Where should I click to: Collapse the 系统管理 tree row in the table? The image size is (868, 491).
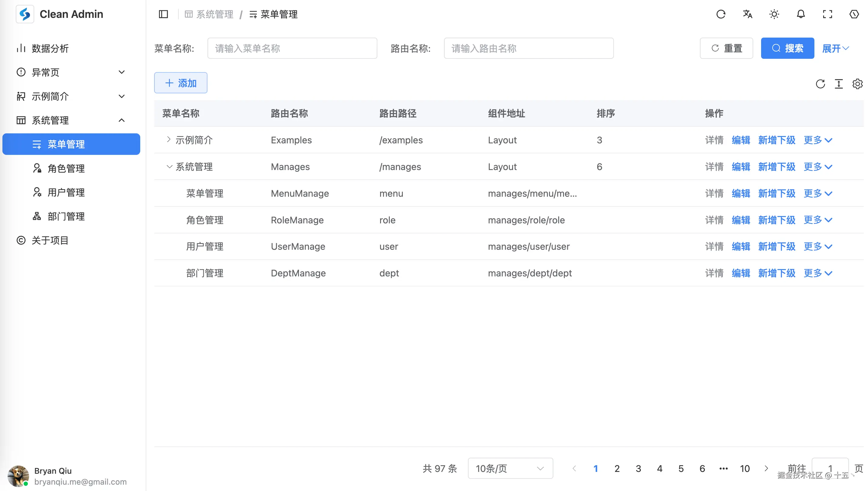pos(169,167)
